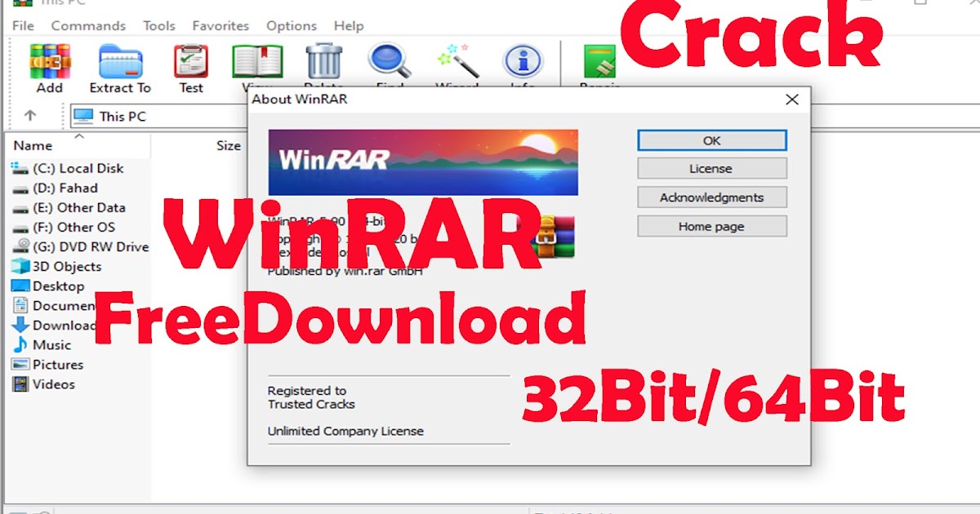Visit the Home page button
980x514 pixels.
point(712,226)
